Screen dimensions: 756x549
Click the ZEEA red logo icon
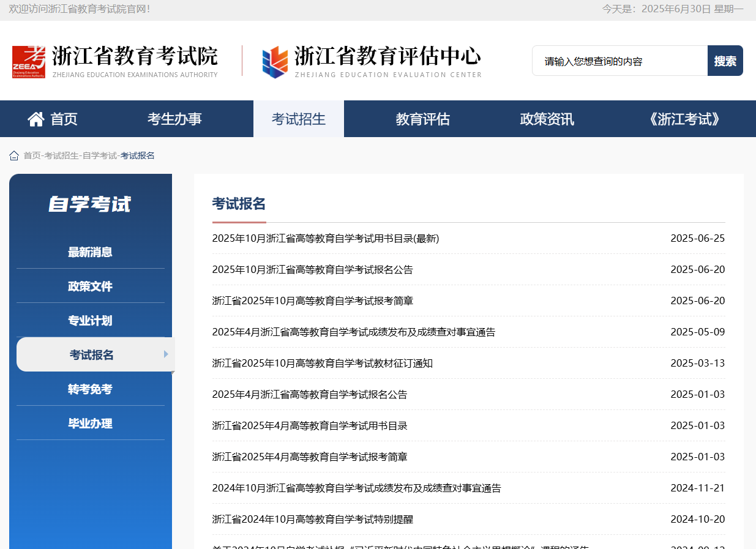pyautogui.click(x=29, y=61)
